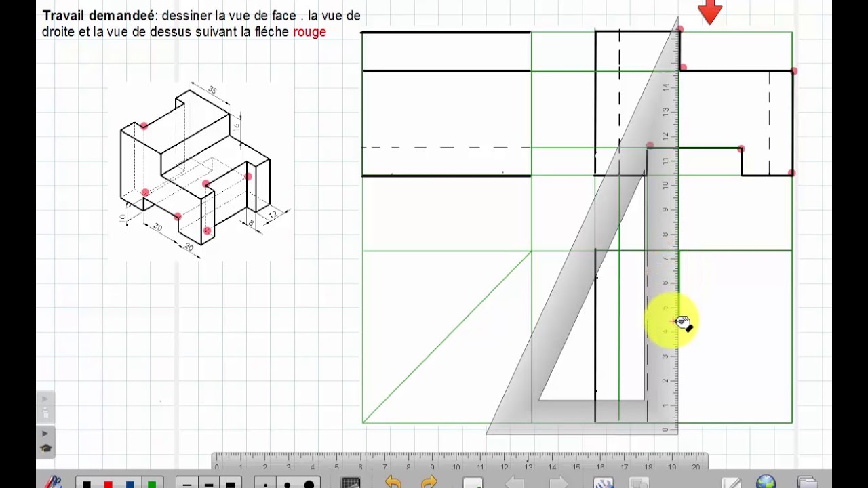Screen dimensions: 868x488
Task: Open the documents folder icon
Action: point(807,483)
